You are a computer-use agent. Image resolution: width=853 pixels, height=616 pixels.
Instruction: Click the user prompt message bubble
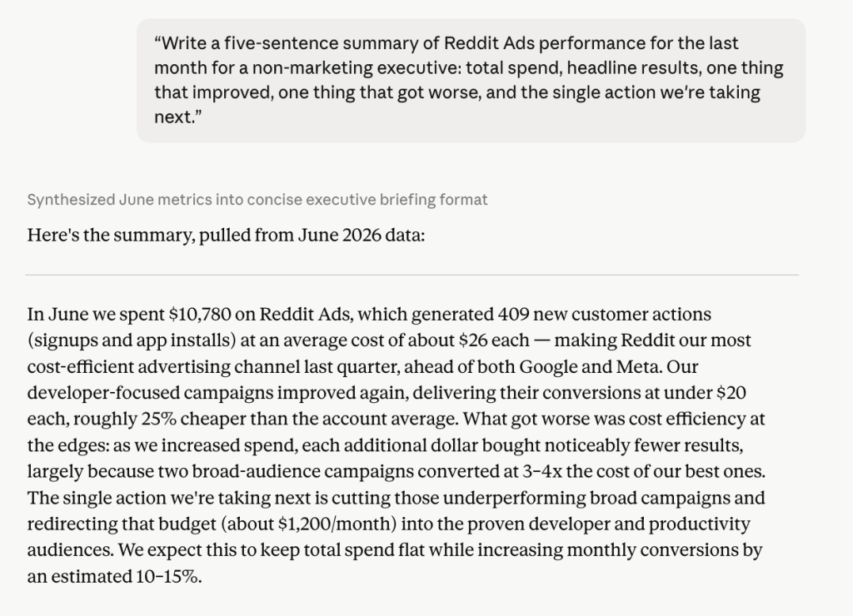click(x=471, y=81)
